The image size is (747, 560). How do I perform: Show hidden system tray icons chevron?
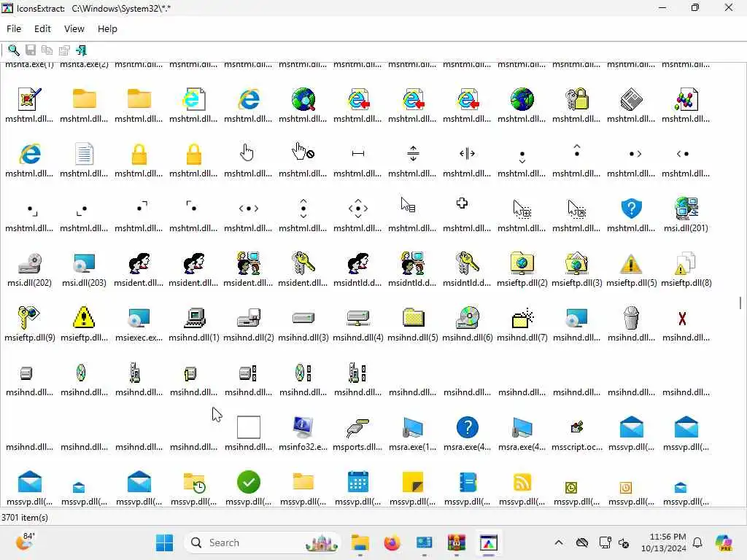559,542
